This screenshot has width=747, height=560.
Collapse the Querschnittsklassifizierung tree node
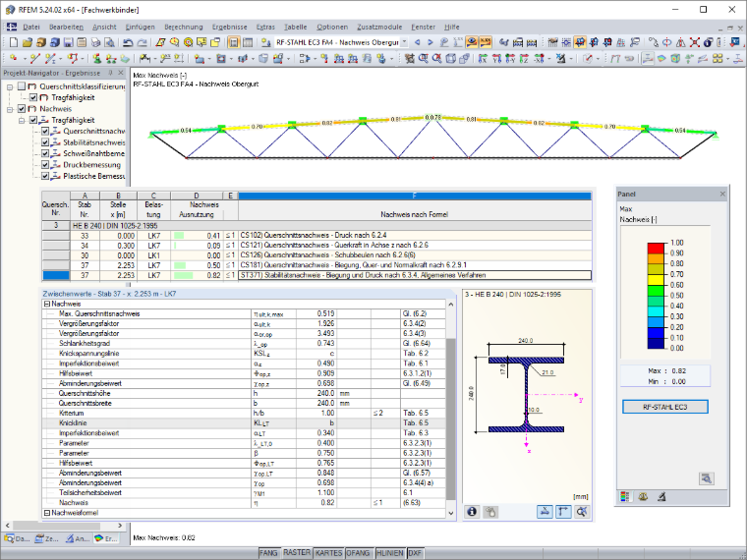(10, 86)
